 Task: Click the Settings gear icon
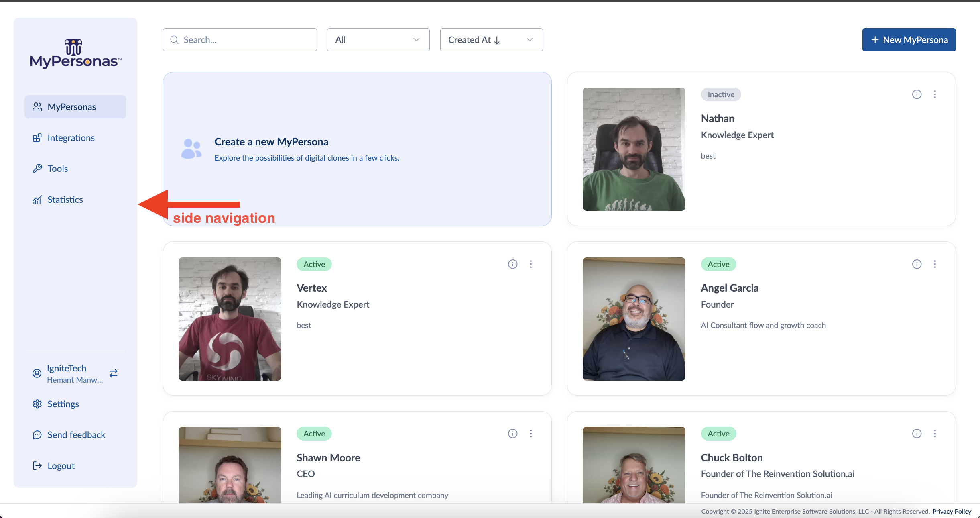[x=37, y=404]
